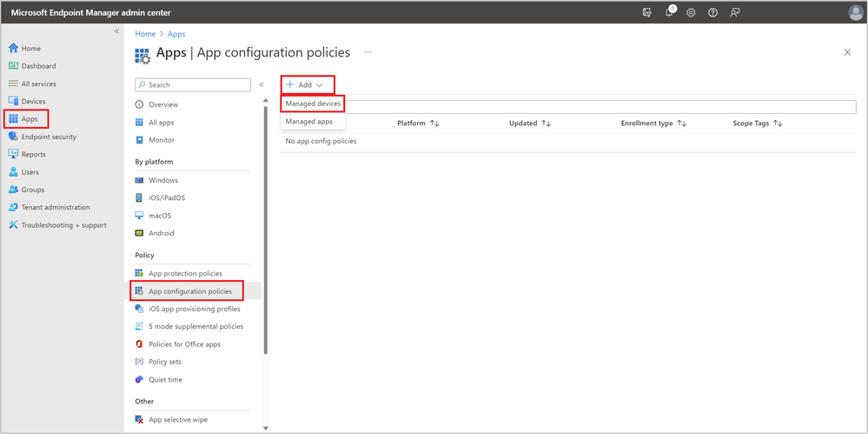Open portal settings gear icon
This screenshot has width=868, height=434.
pos(691,13)
